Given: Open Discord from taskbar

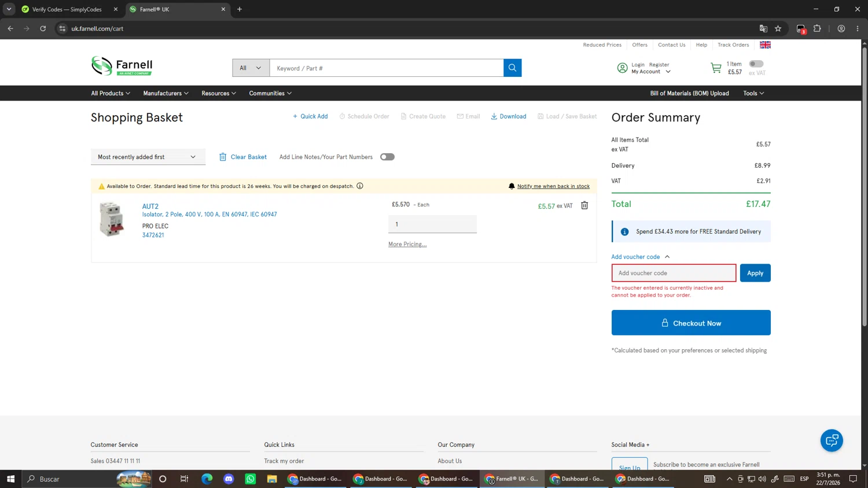Looking at the screenshot, I should pos(229,479).
